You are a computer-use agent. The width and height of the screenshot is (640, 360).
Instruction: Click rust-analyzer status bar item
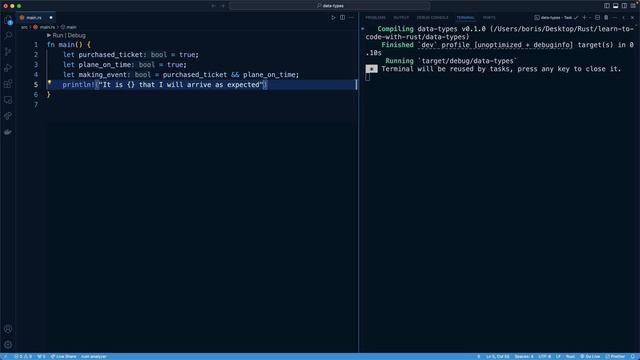[94, 356]
